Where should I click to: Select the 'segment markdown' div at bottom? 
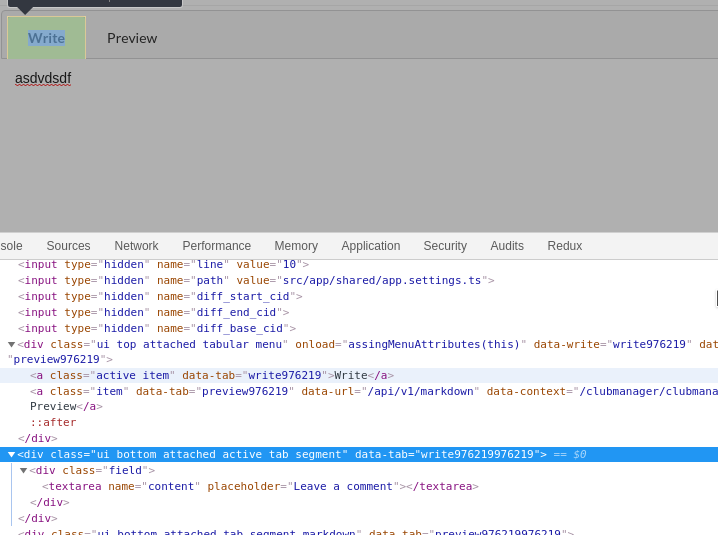pyautogui.click(x=296, y=532)
